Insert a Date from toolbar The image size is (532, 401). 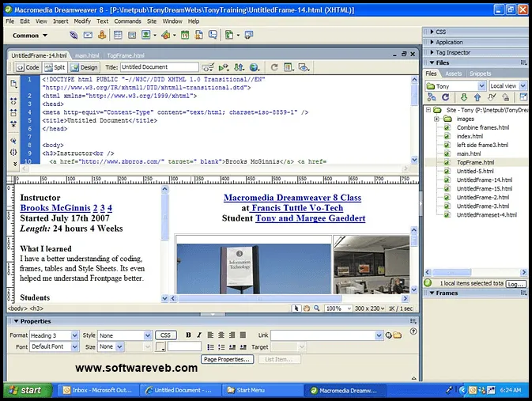(x=184, y=35)
